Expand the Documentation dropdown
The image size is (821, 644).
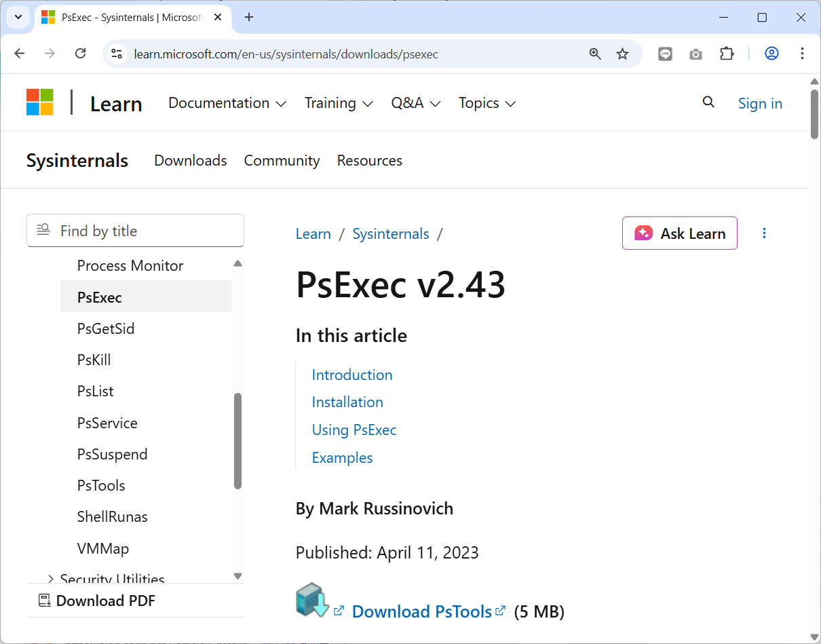[227, 103]
